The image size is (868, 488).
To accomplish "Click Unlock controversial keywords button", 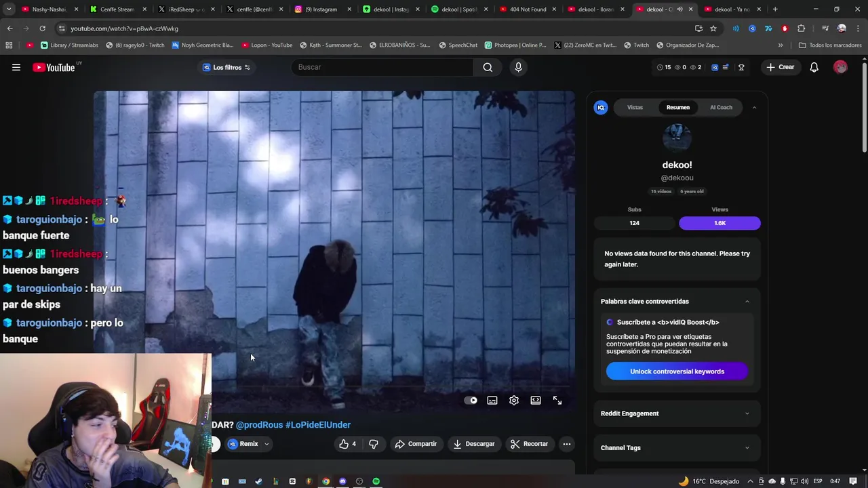I will [677, 371].
